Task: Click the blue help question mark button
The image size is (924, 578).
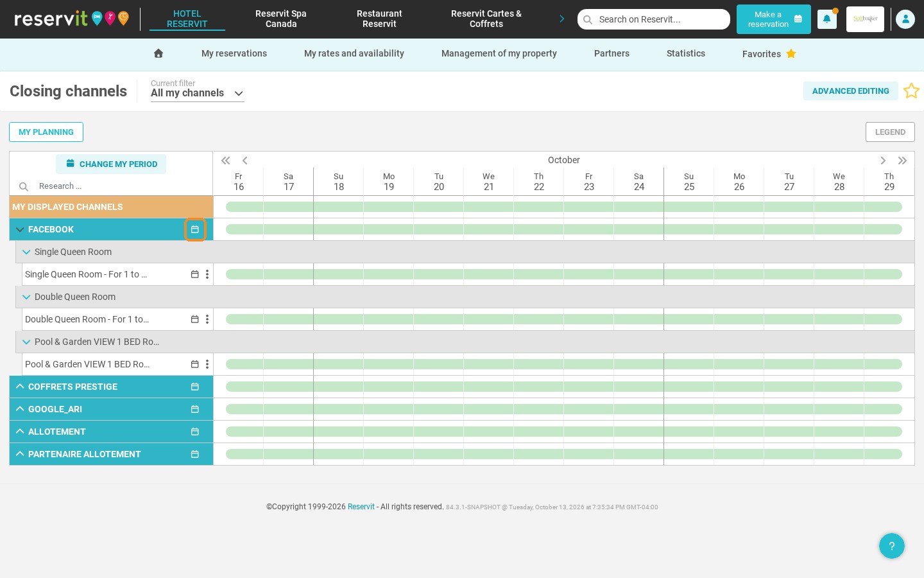Action: [892, 546]
